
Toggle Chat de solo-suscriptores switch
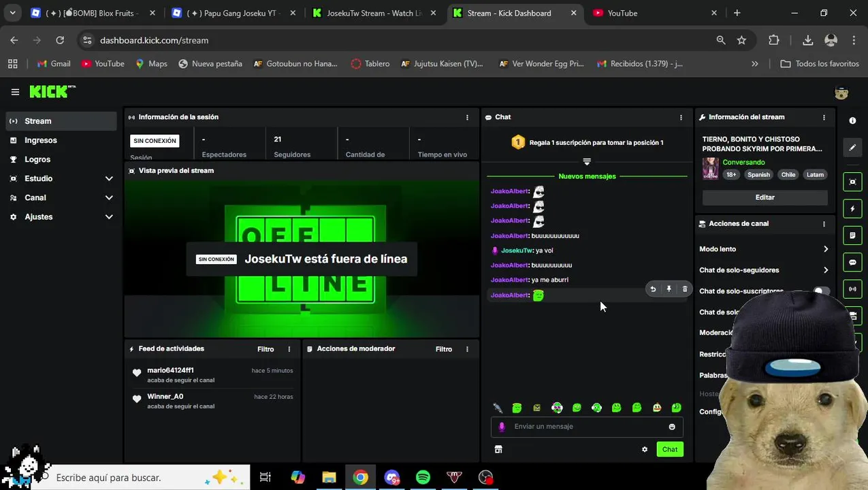pos(822,291)
